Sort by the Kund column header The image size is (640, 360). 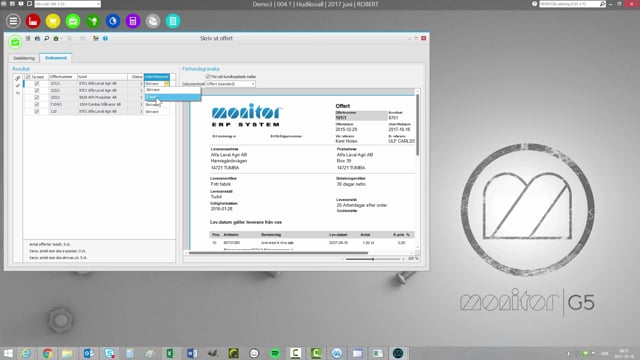(x=102, y=77)
